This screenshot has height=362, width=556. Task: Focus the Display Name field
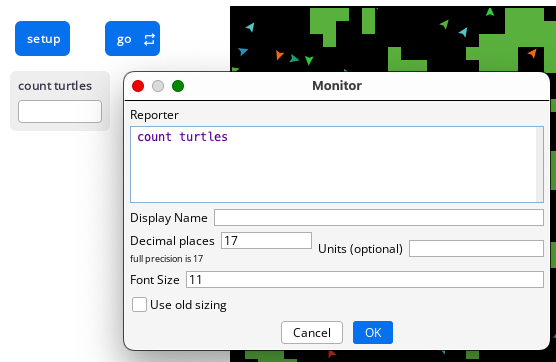tap(379, 217)
